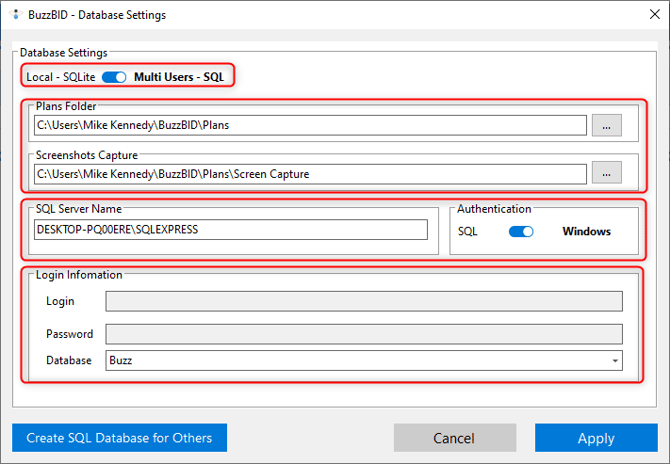Cancel the database settings changes

[x=453, y=438]
